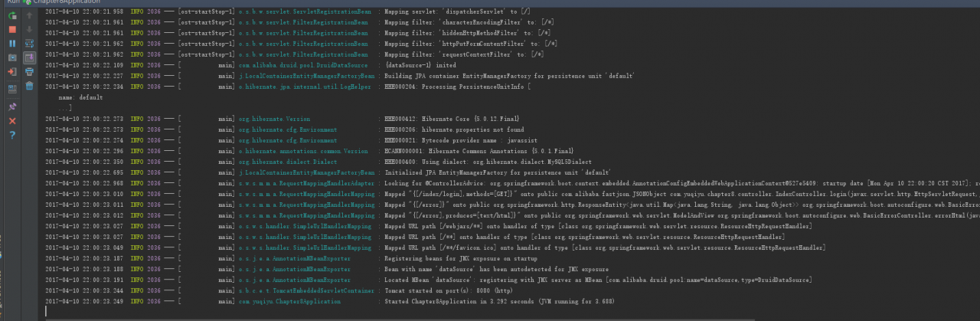980x321 pixels.
Task: Click "HHH000412: Hibernate Core {5.0.12.Final}" message
Action: tap(452, 120)
